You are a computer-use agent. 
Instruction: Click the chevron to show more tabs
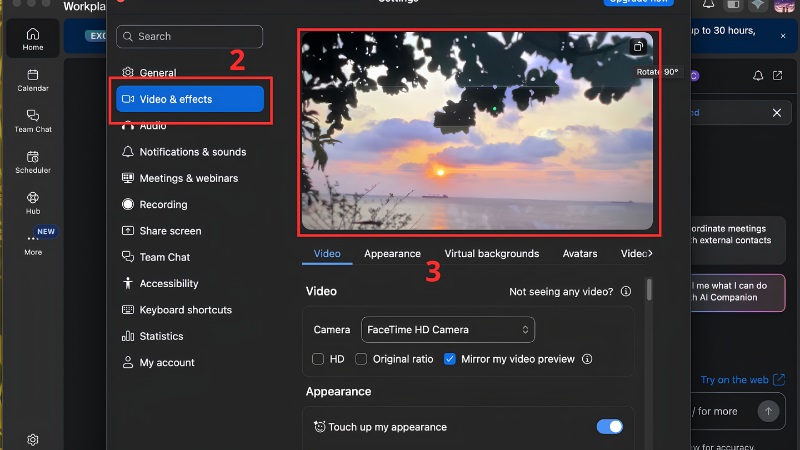point(650,253)
